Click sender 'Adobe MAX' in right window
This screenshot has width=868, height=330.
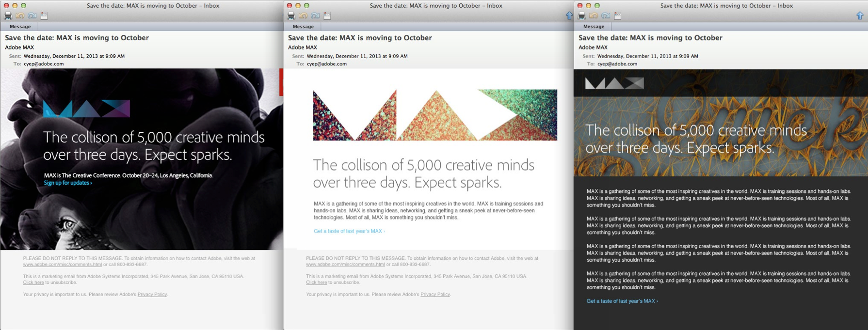[x=593, y=47]
